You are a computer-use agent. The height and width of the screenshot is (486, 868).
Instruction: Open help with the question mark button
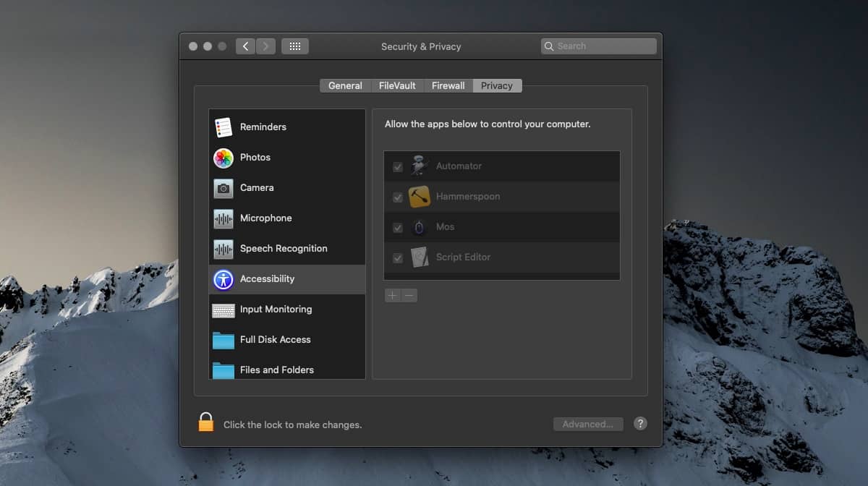pyautogui.click(x=640, y=424)
